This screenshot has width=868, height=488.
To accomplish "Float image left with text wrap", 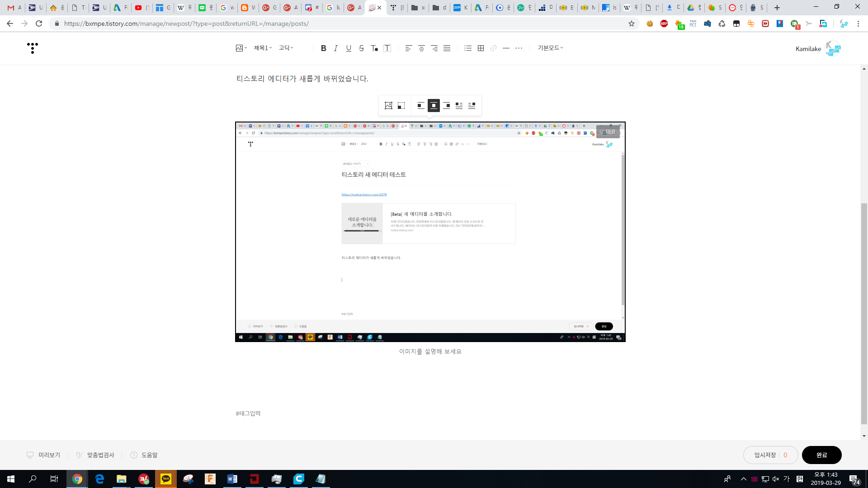I will coord(459,106).
